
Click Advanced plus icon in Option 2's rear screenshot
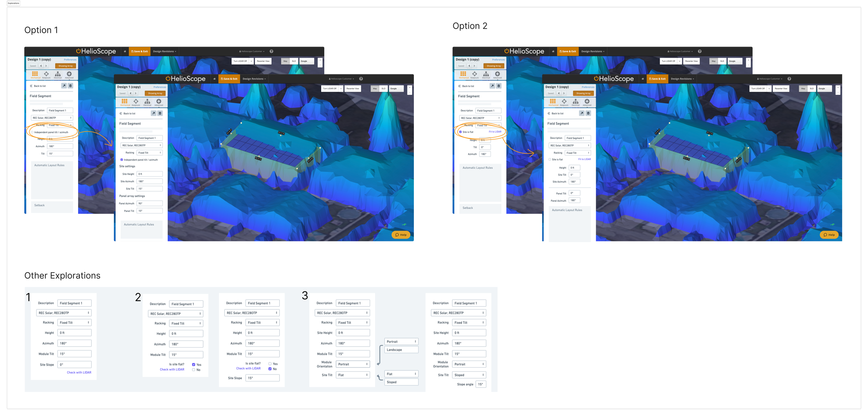click(497, 74)
